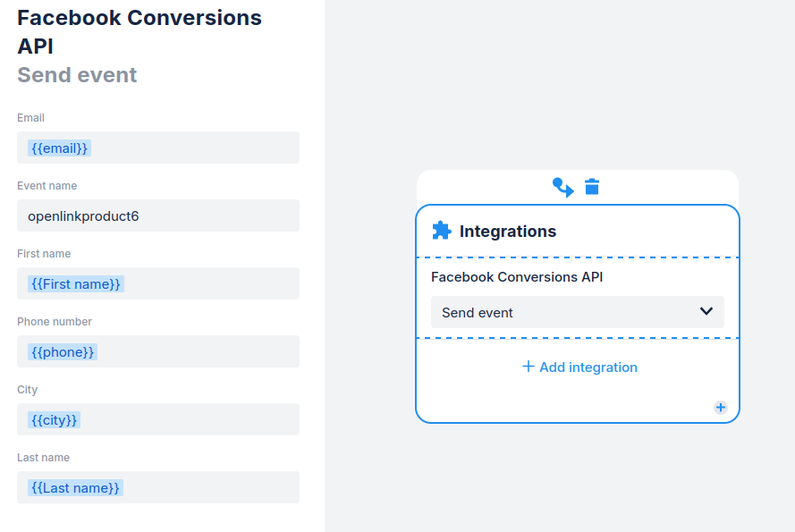Click the Integrations puzzle piece icon

point(442,231)
